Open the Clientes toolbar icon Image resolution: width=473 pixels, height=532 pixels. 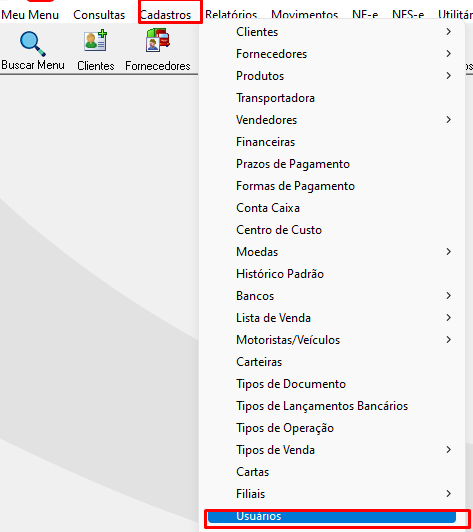coord(96,41)
